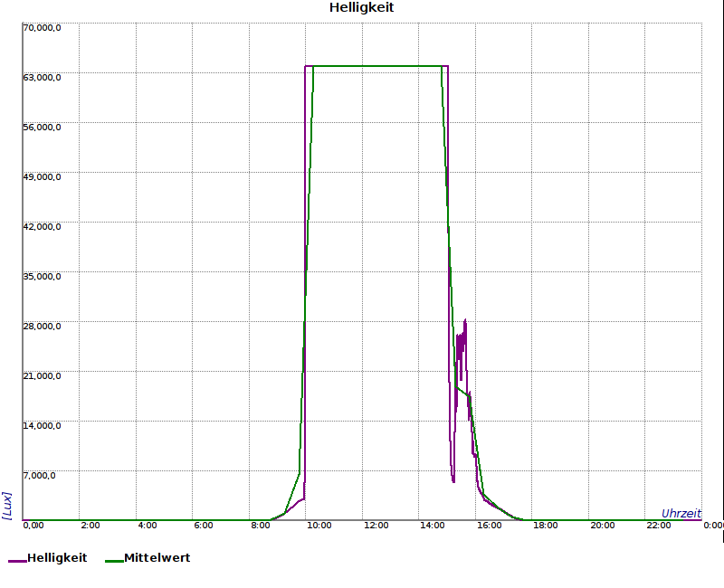Select the Helligkeit legend entry
This screenshot has height=588, width=724.
[48, 558]
